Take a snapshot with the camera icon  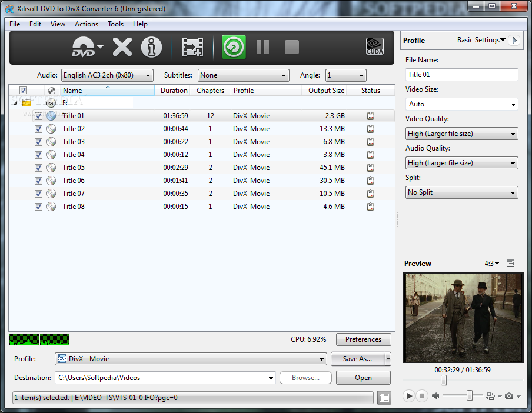tap(508, 396)
